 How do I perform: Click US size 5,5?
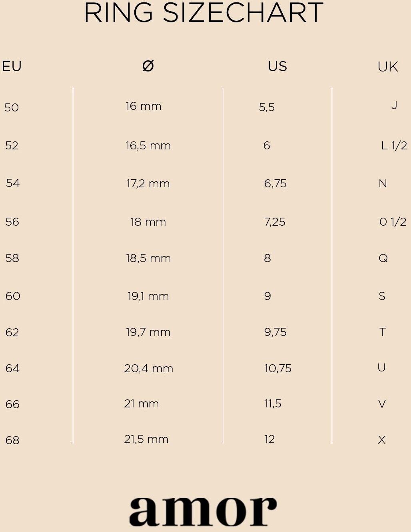(x=267, y=107)
